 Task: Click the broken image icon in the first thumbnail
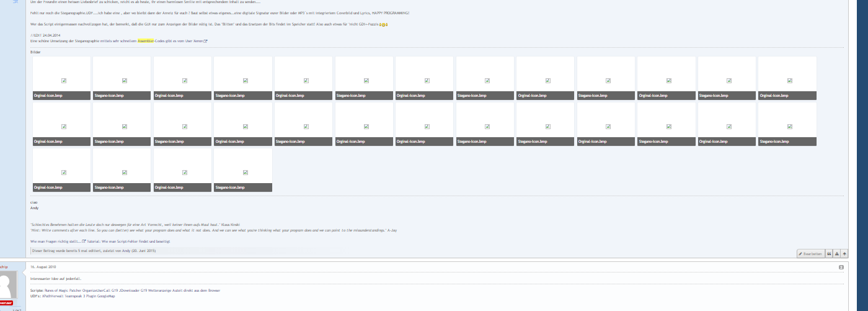pos(62,81)
